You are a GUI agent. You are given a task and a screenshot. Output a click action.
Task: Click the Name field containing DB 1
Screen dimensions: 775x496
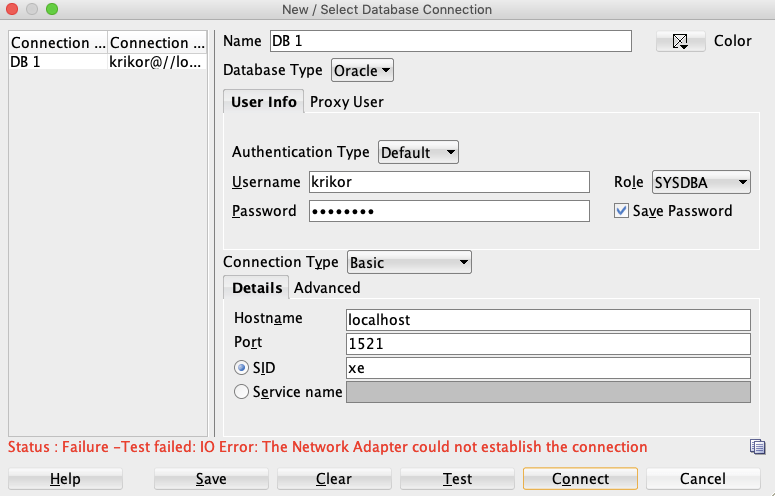coord(451,41)
